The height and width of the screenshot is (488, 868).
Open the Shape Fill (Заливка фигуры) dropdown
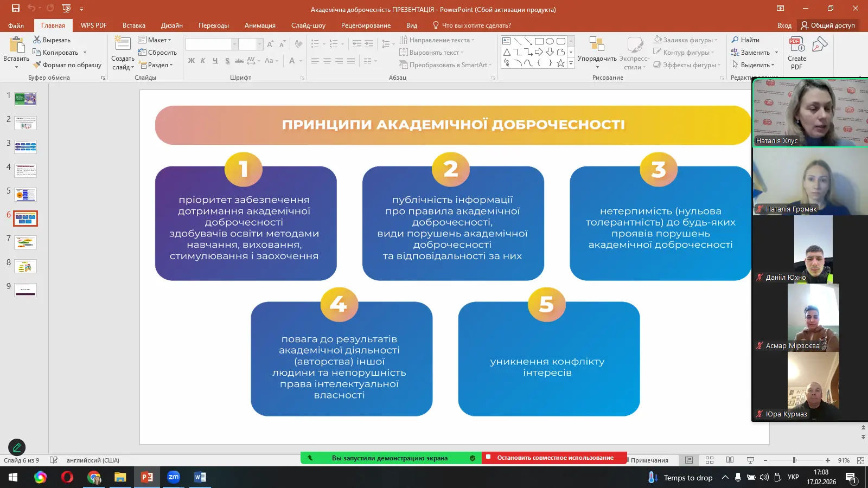click(x=685, y=40)
